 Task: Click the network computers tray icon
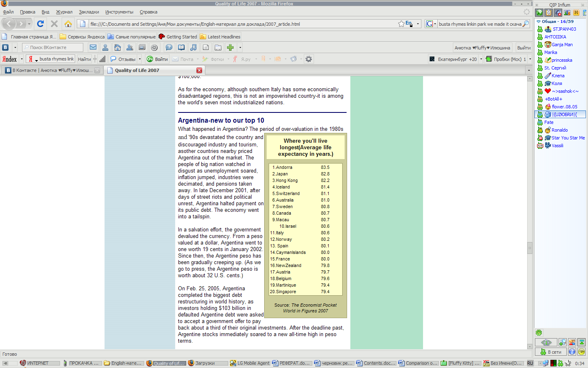[x=546, y=363]
